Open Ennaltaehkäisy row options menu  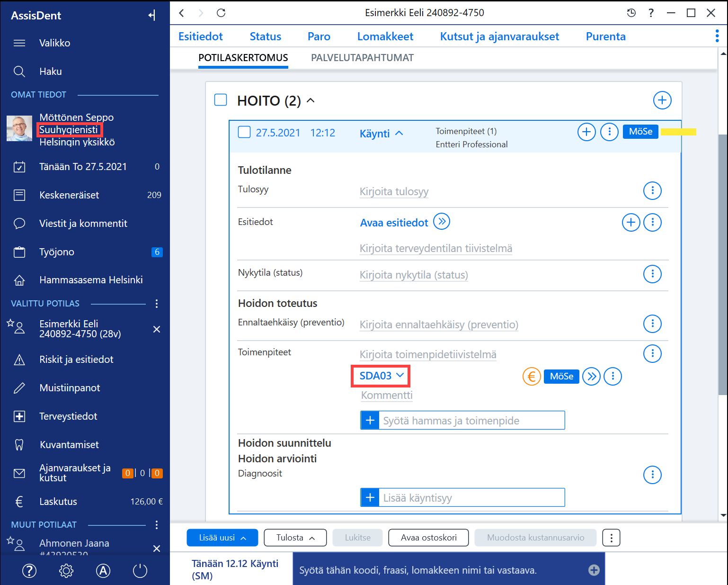[x=653, y=324]
